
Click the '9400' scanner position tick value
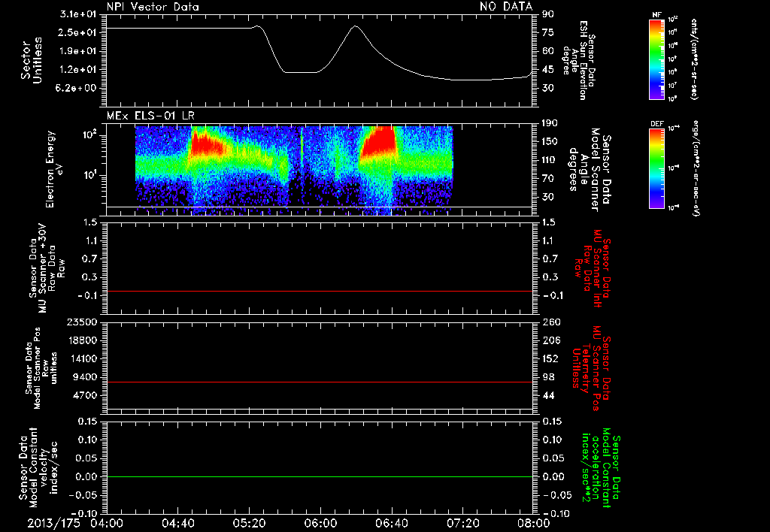click(x=84, y=377)
